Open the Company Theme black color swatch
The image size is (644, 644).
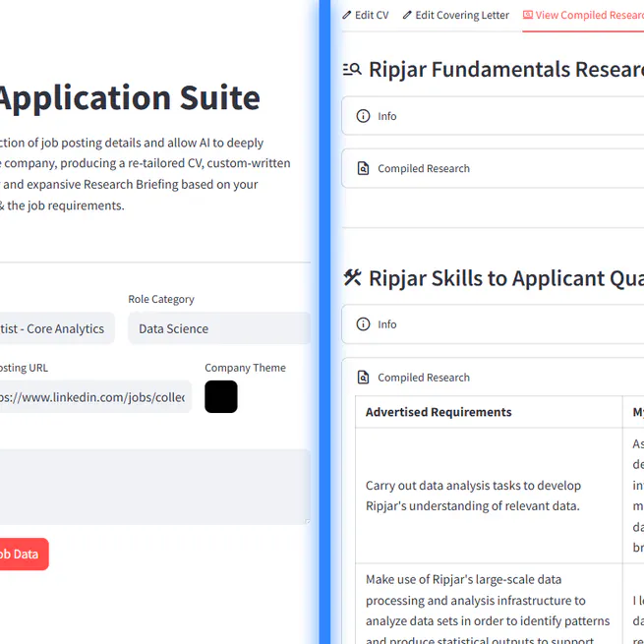tap(221, 396)
